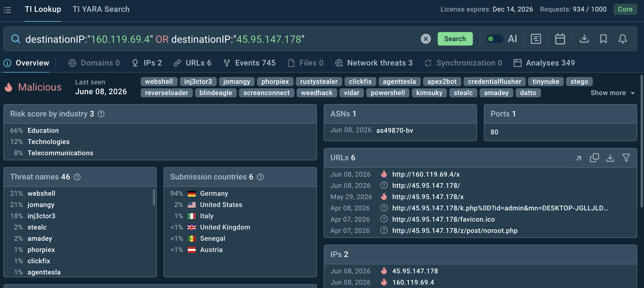Select Germany submission country row
The image size is (644, 288).
tap(240, 193)
